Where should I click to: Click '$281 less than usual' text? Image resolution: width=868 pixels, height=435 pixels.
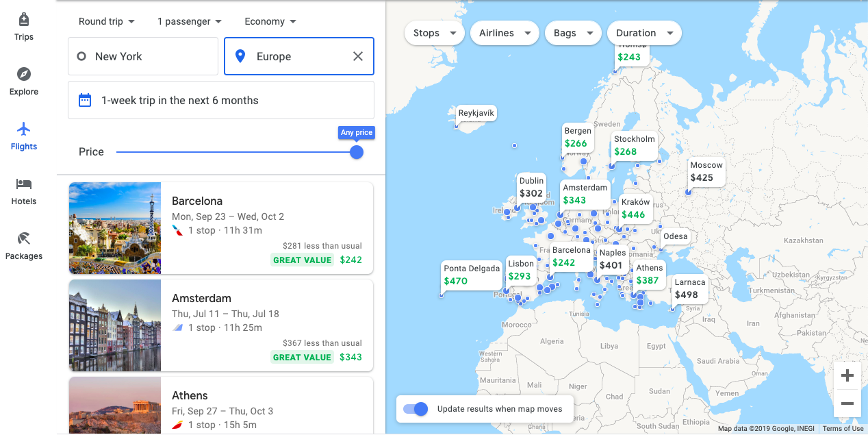click(322, 246)
